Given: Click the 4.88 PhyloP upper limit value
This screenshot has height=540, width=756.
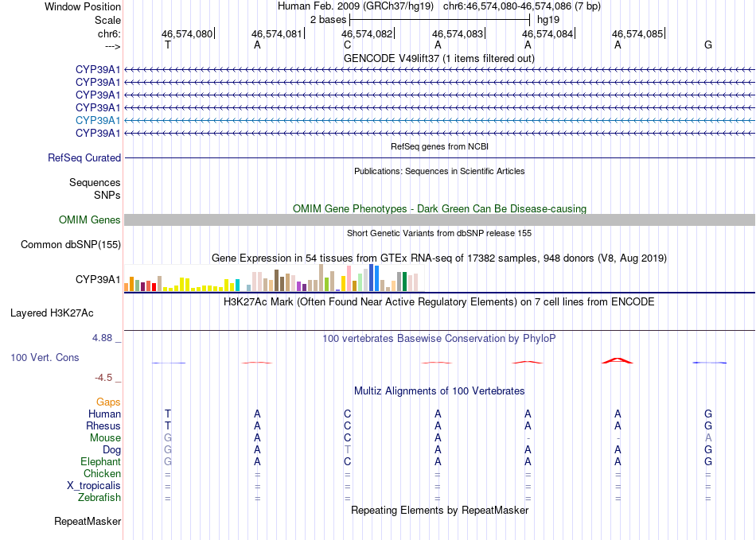Looking at the screenshot, I should pyautogui.click(x=102, y=338).
